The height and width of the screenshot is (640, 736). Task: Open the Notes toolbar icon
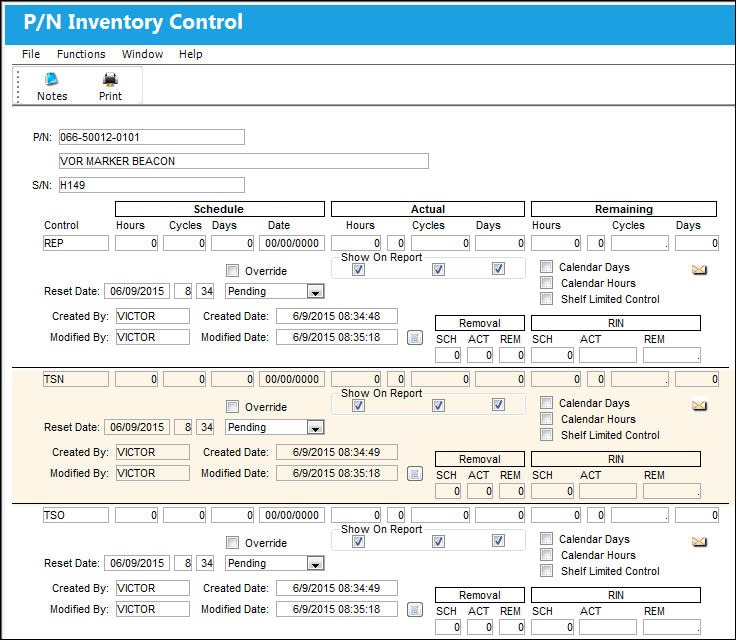click(52, 86)
